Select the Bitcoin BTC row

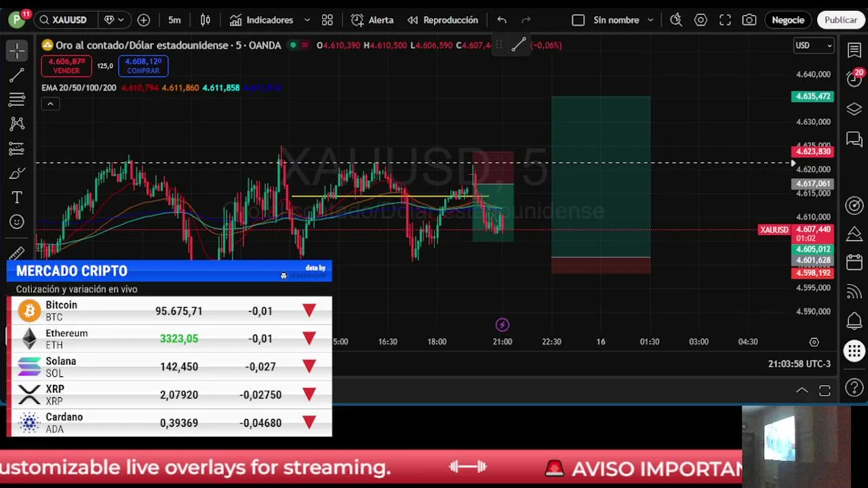pos(170,311)
